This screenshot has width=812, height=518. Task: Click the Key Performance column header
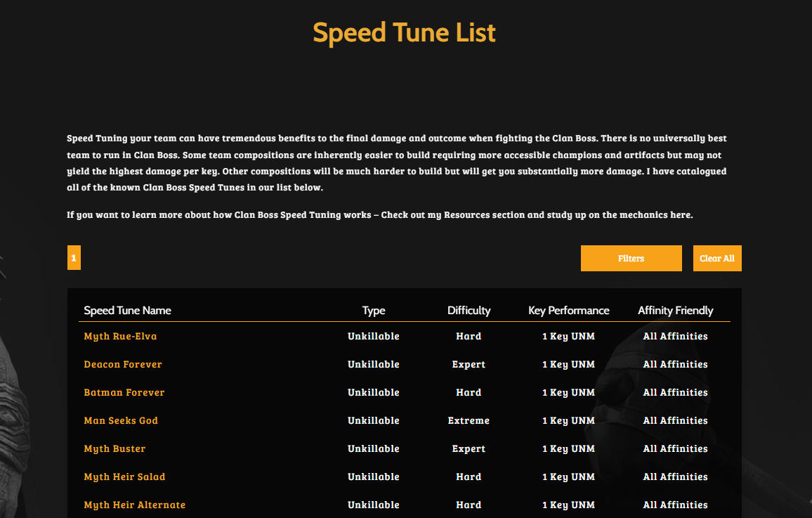click(x=568, y=310)
